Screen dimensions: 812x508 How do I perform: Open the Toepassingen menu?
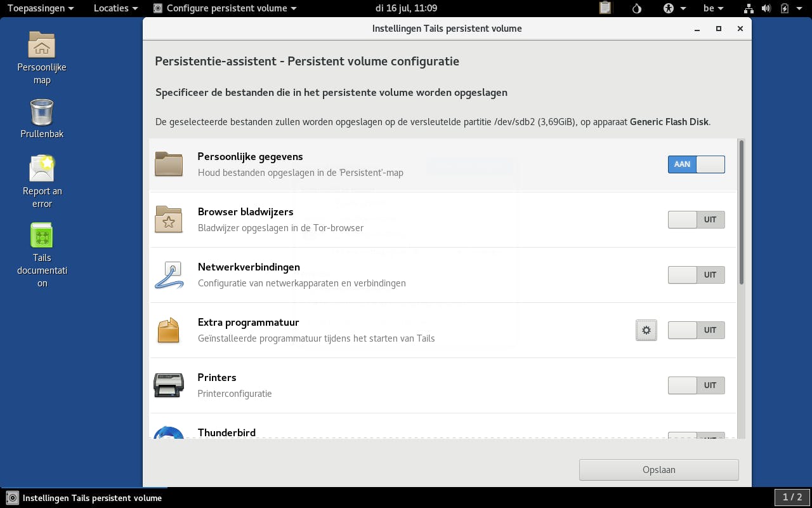pyautogui.click(x=40, y=8)
